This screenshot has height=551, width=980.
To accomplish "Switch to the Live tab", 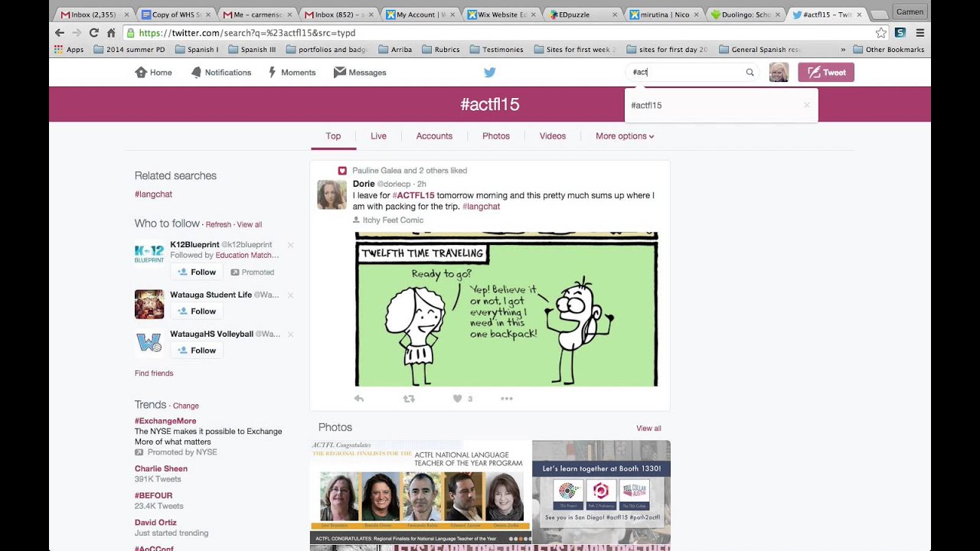I will [x=378, y=136].
